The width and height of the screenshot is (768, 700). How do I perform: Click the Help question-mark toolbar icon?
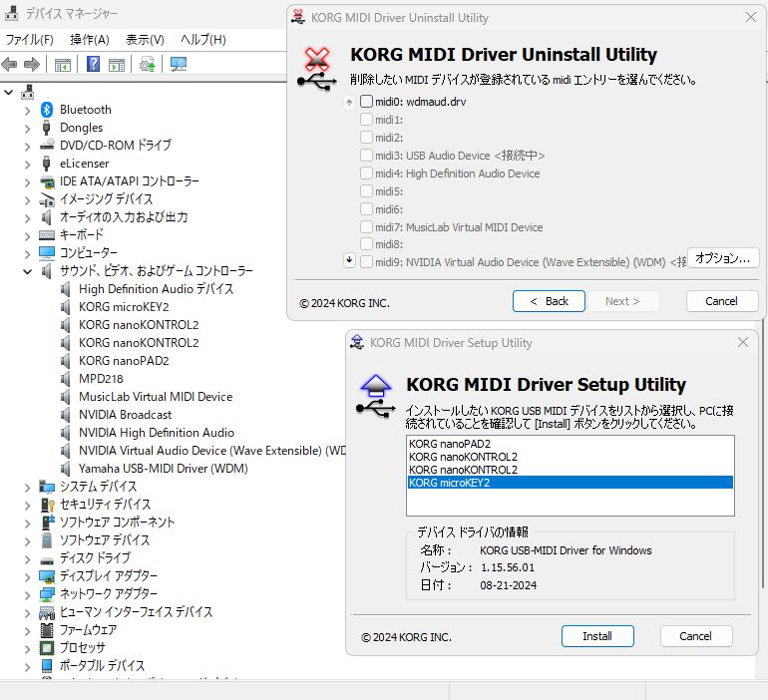point(93,64)
